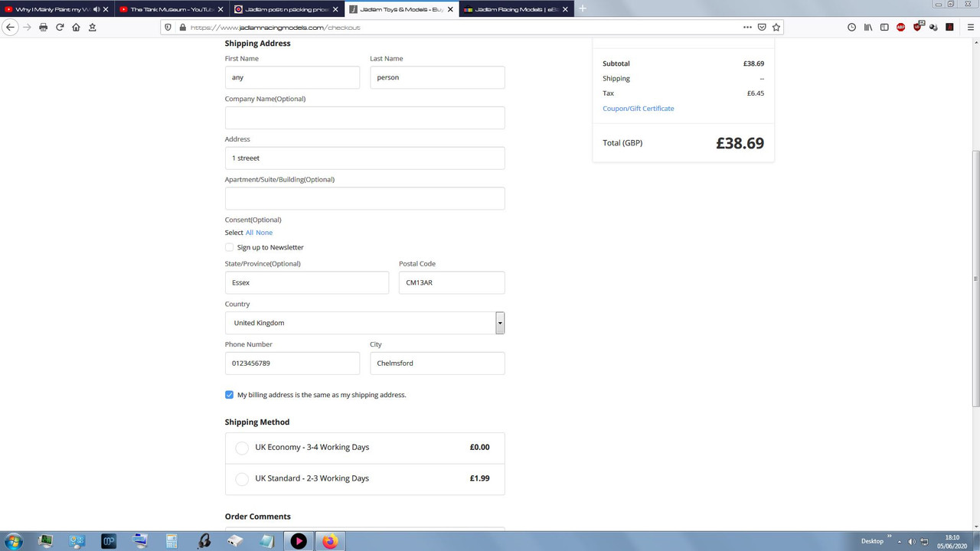The image size is (980, 551).
Task: Open the Country dropdown showing United Kingdom
Action: [364, 323]
